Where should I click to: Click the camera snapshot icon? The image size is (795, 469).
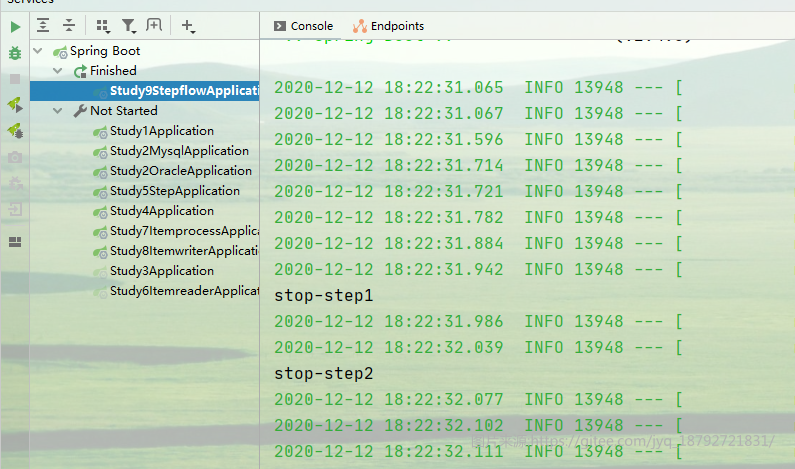point(15,157)
